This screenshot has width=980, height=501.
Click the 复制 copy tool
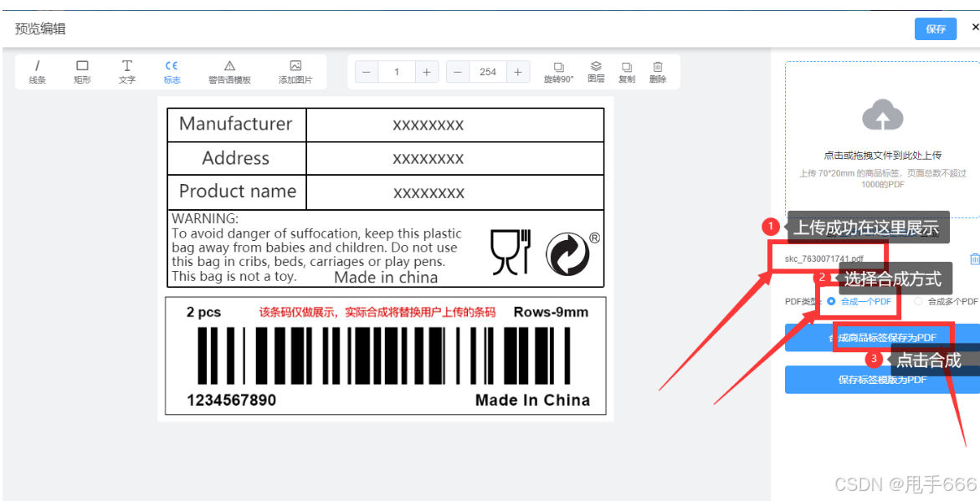pyautogui.click(x=627, y=72)
